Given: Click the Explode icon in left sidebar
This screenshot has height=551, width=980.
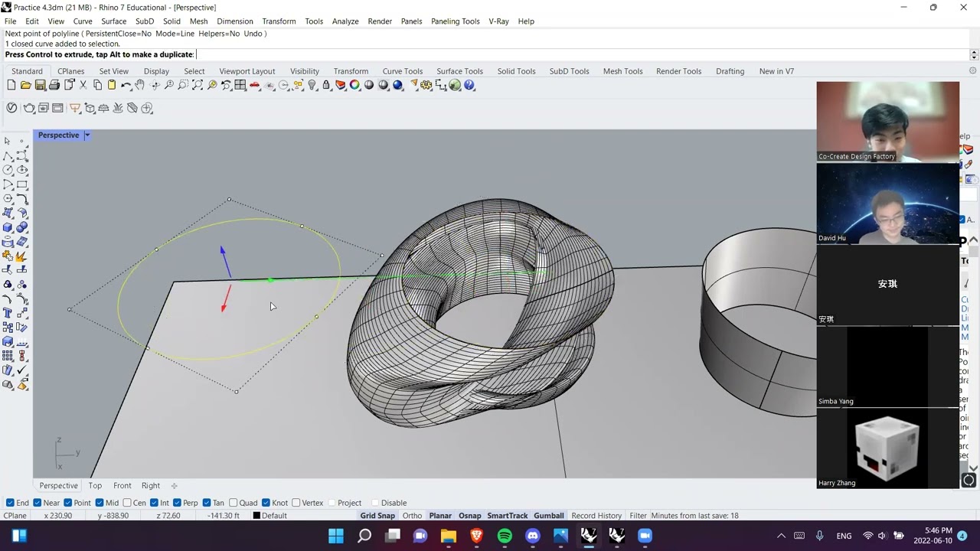Looking at the screenshot, I should click(x=22, y=256).
